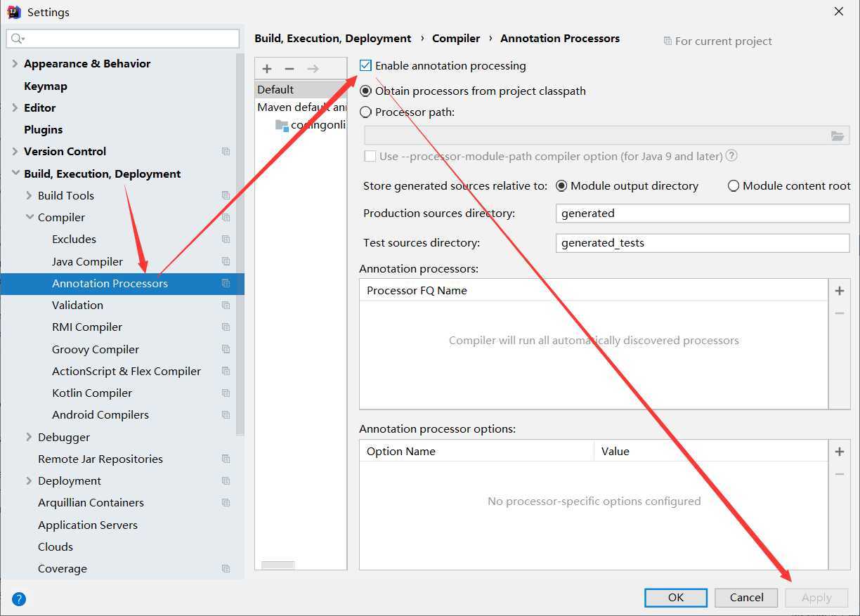The height and width of the screenshot is (616, 860).
Task: Click the move to profile arrow icon
Action: coord(313,69)
